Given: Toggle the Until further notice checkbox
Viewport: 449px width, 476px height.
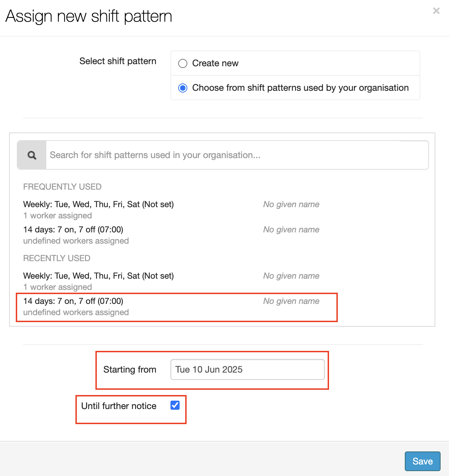Looking at the screenshot, I should point(175,406).
